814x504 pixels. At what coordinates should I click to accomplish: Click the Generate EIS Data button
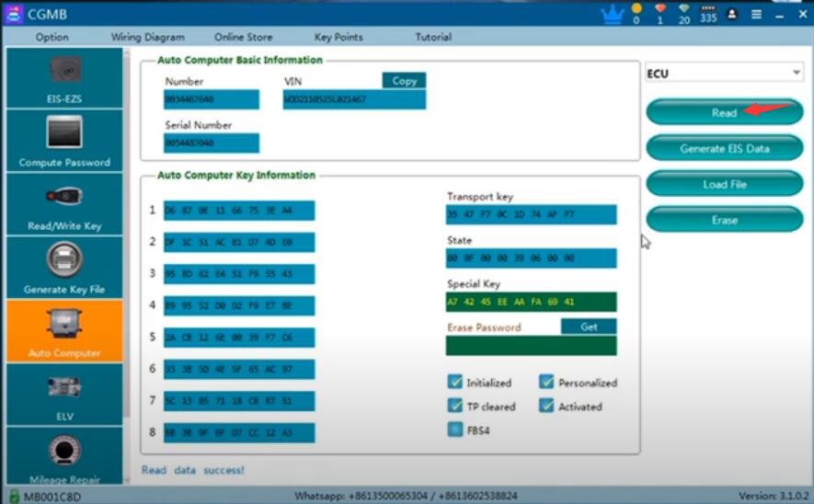724,148
